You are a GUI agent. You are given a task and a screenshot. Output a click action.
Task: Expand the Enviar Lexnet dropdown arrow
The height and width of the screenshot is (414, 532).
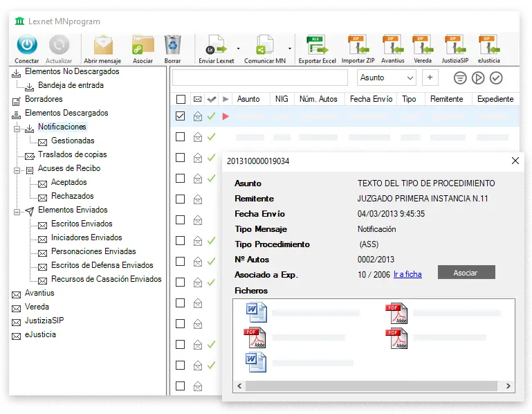click(x=239, y=49)
